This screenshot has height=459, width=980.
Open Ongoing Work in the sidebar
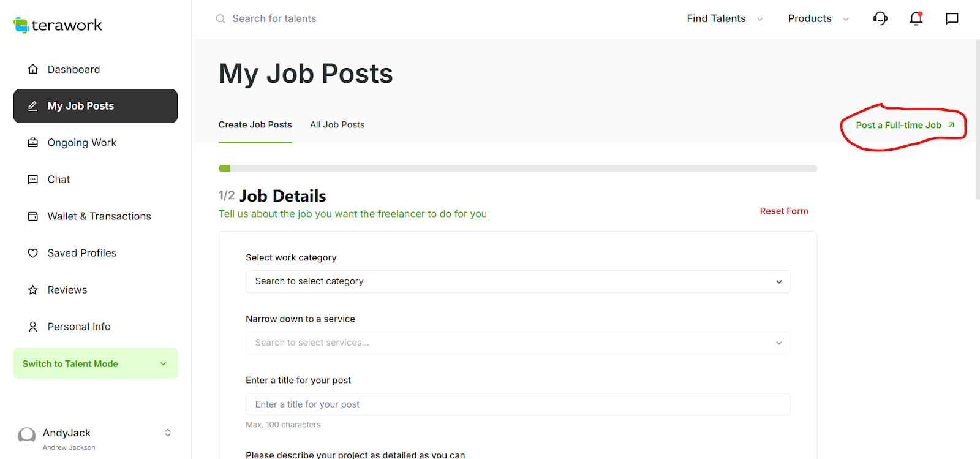[x=81, y=143]
